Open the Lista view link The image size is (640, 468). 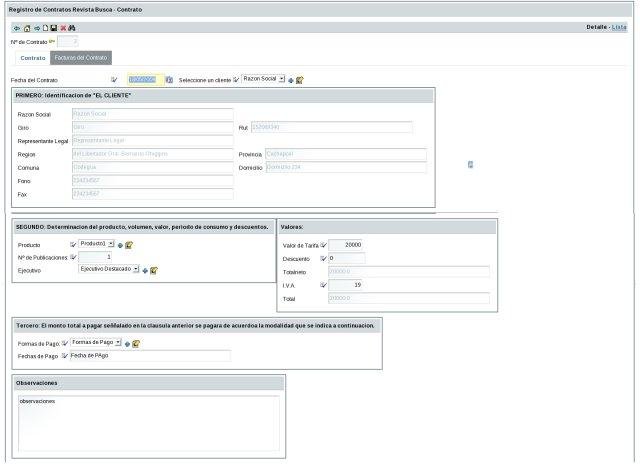619,27
